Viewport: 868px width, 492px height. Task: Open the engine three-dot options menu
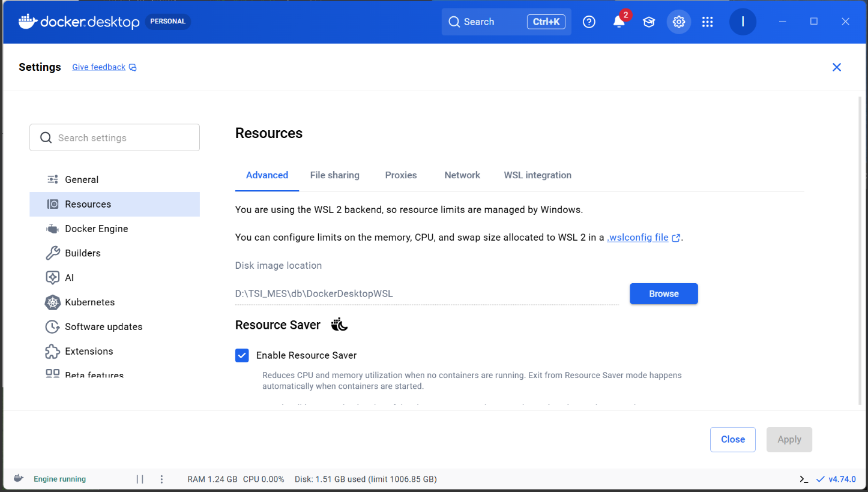tap(161, 479)
